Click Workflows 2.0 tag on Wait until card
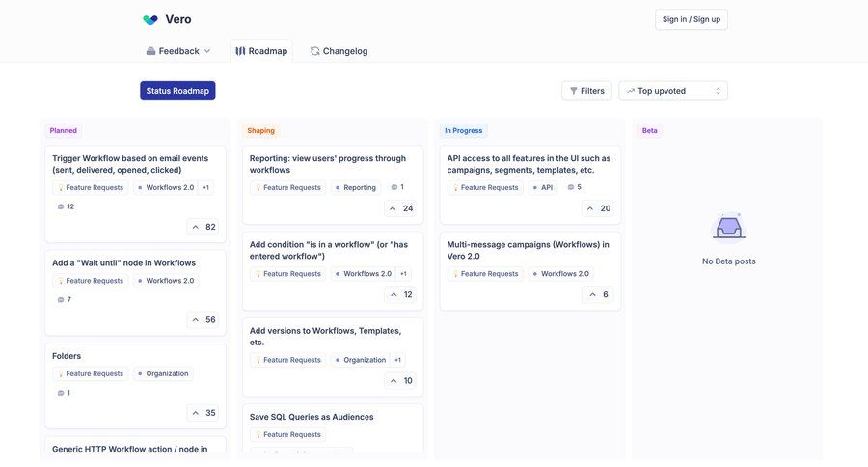 pyautogui.click(x=166, y=281)
